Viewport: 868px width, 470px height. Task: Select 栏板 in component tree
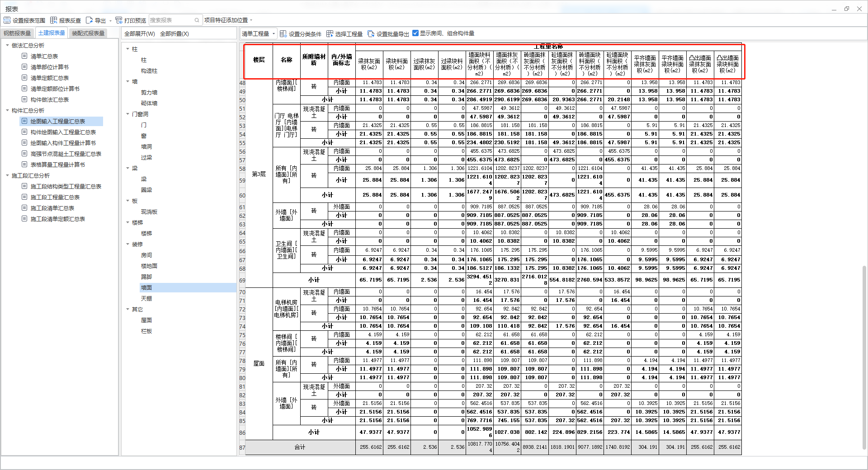(x=146, y=331)
